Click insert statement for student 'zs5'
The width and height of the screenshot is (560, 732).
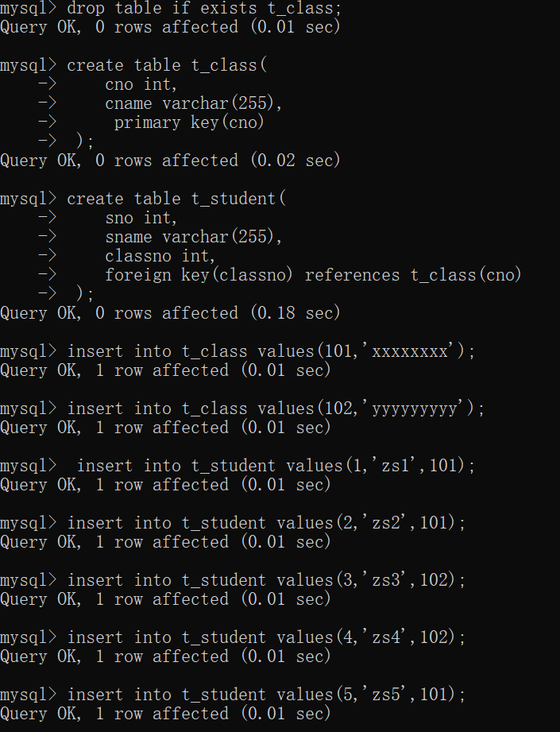coord(266,695)
